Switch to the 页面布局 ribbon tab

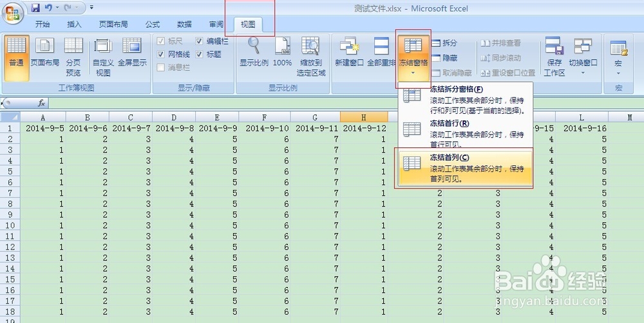coord(113,24)
